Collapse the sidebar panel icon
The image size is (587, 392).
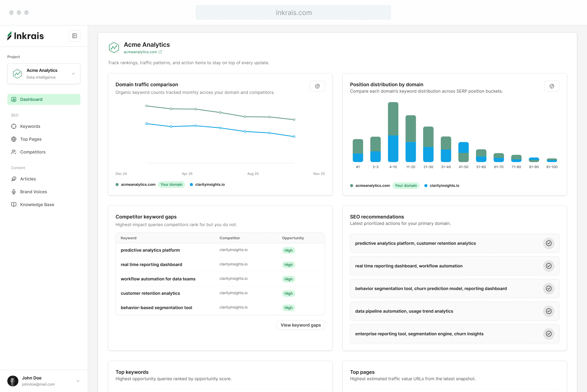tap(75, 36)
